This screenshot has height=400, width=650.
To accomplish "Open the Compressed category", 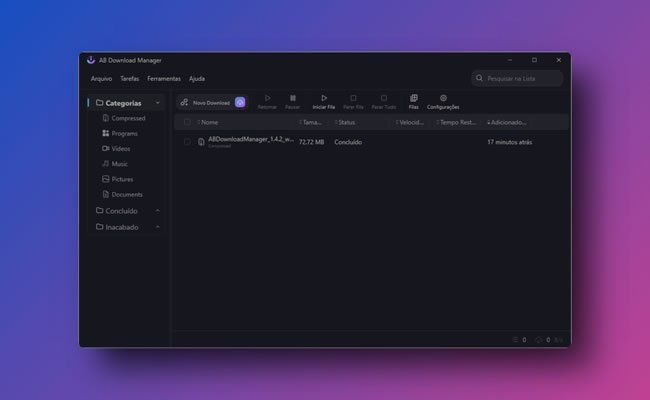I will tap(128, 118).
